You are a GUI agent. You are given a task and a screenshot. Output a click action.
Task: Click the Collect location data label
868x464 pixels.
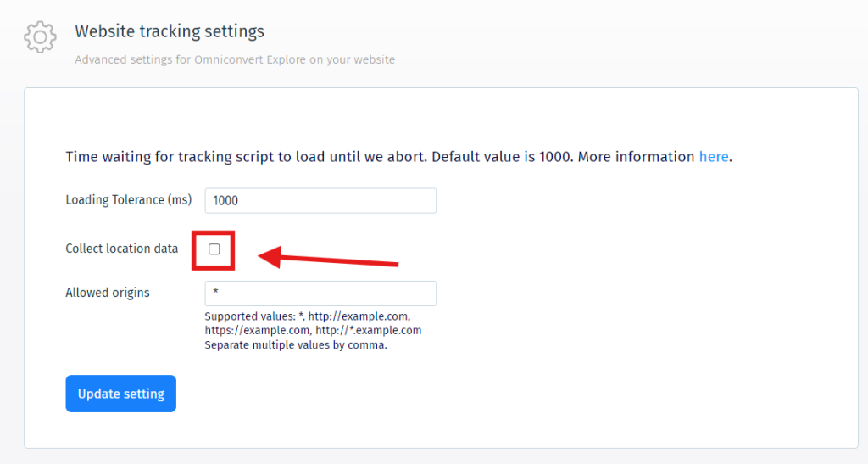pyautogui.click(x=121, y=249)
